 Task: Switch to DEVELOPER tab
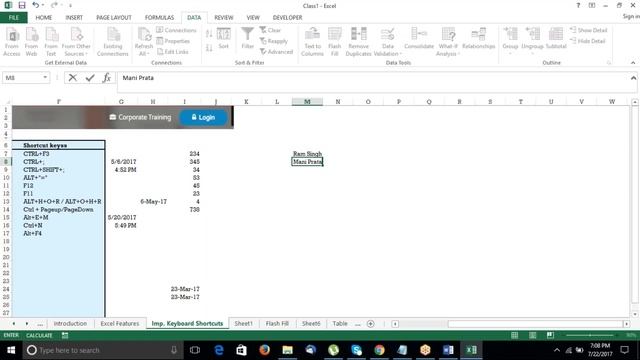tap(287, 18)
